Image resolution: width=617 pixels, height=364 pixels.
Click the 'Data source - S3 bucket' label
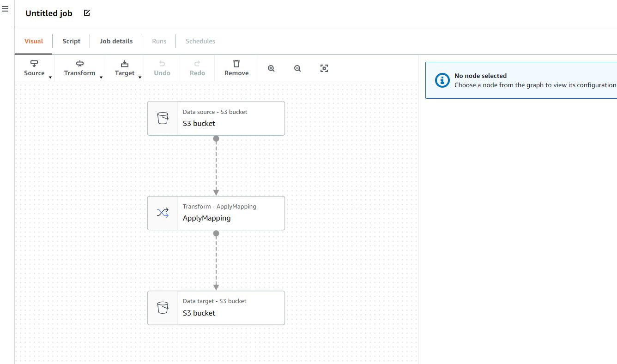point(215,112)
